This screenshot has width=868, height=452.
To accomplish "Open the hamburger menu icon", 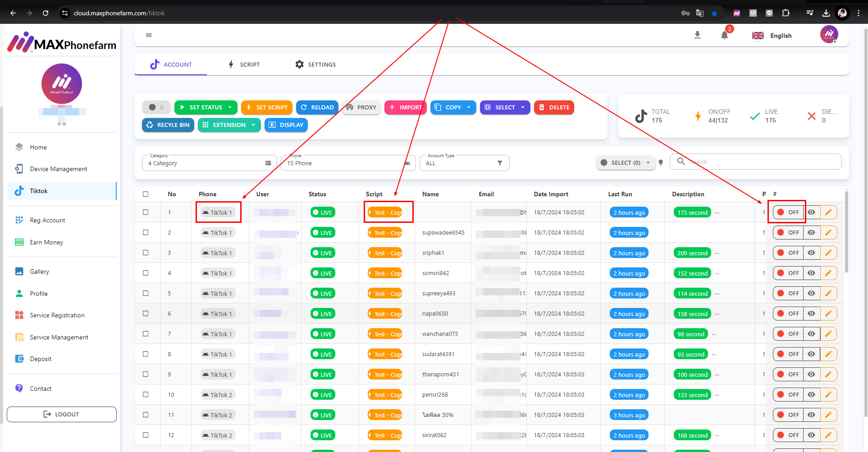I will pyautogui.click(x=149, y=35).
